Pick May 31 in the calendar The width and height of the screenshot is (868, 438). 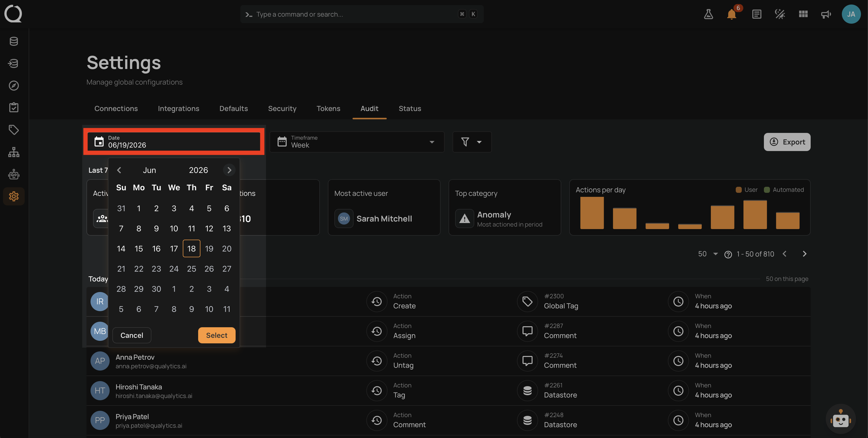[x=121, y=208]
